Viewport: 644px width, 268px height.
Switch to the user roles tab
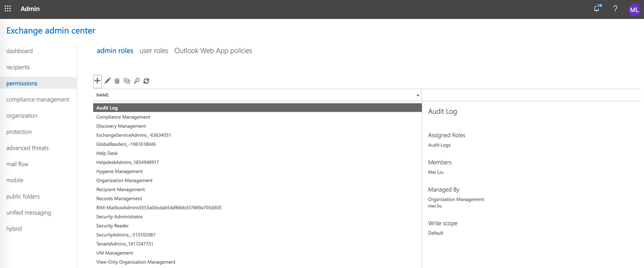coord(154,51)
